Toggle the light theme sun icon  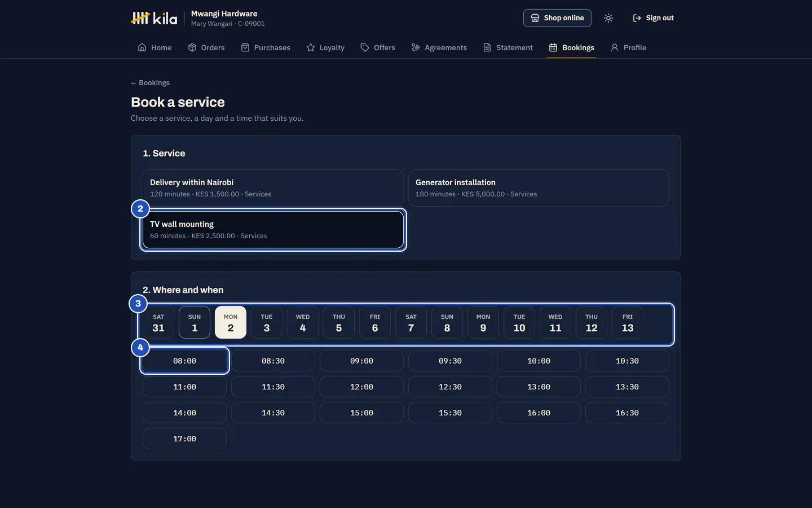[x=608, y=18]
